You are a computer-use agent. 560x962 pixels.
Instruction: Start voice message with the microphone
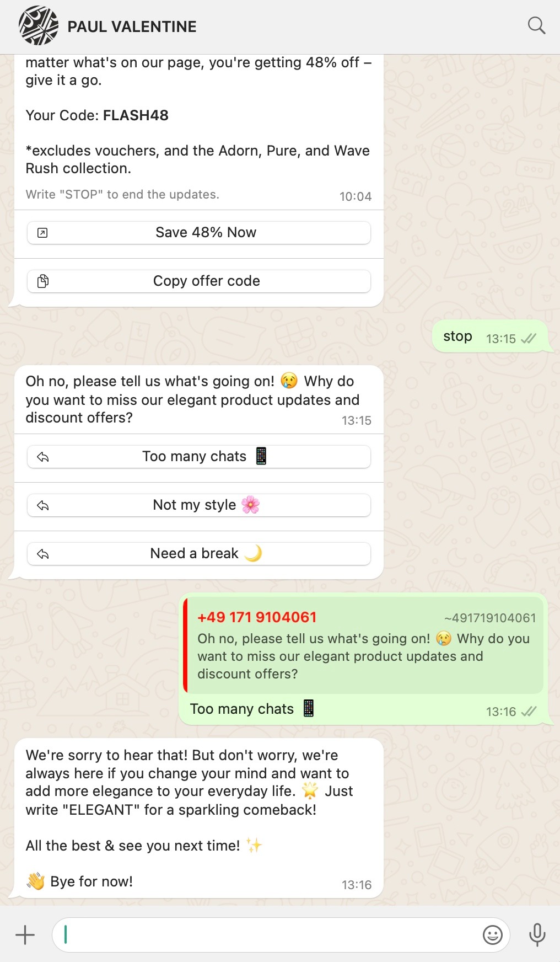537,934
